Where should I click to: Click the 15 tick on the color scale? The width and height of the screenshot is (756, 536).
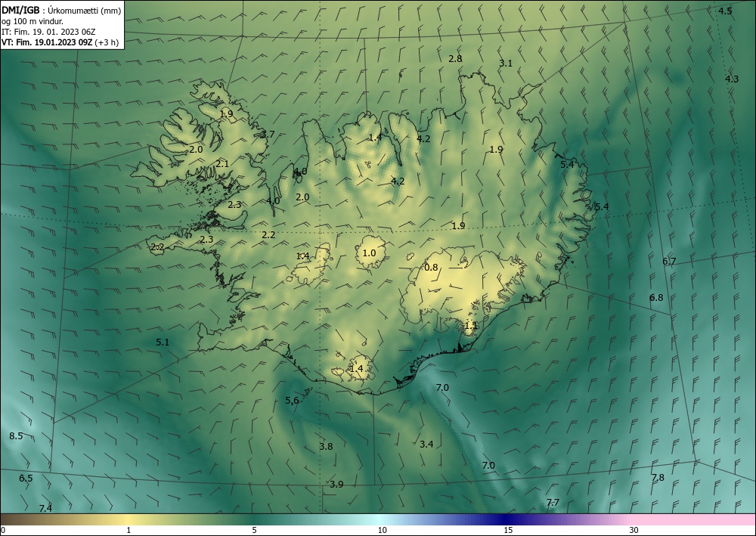click(x=508, y=530)
